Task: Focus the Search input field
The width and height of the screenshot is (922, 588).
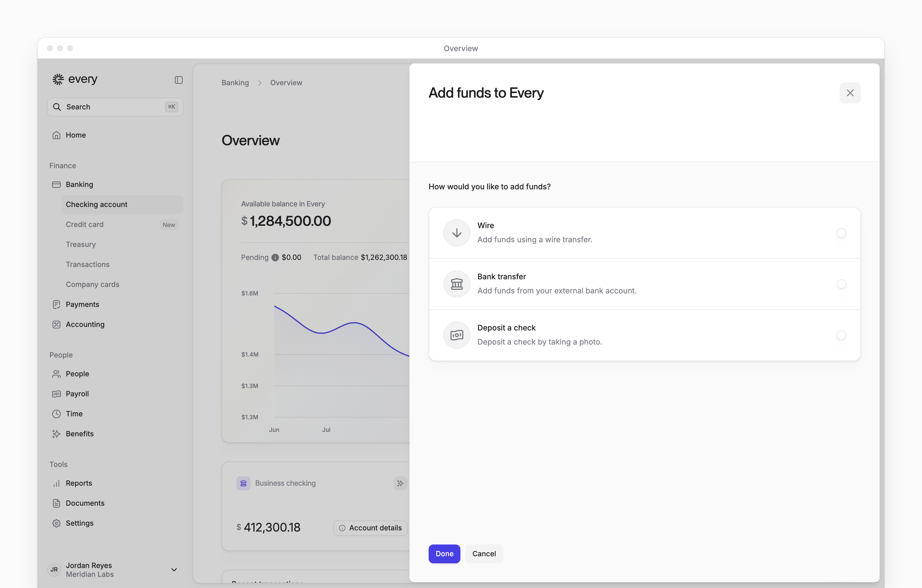Action: (115, 107)
